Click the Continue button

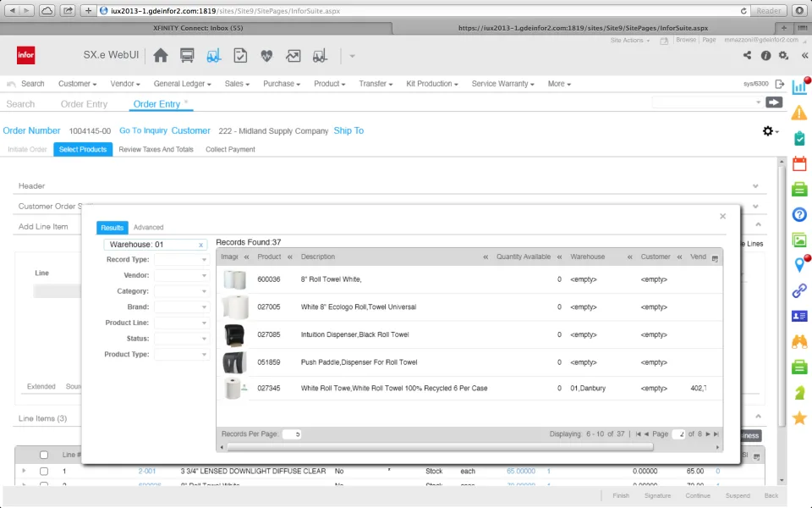pos(698,495)
